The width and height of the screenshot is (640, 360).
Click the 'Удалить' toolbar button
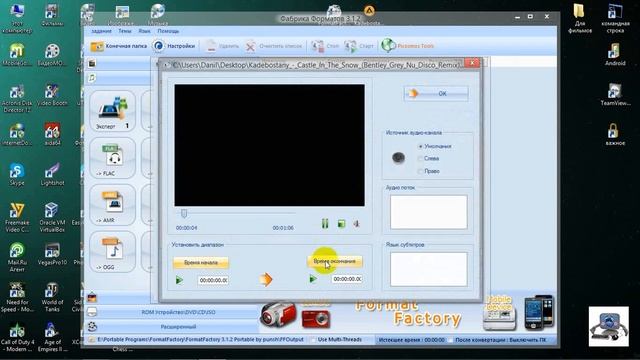(222, 46)
